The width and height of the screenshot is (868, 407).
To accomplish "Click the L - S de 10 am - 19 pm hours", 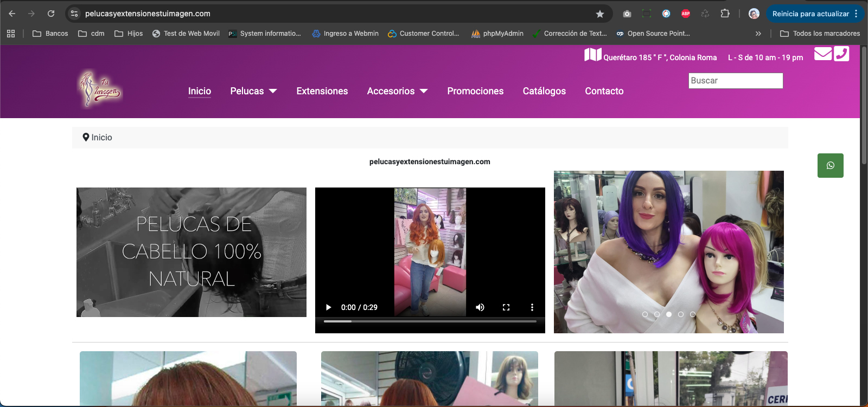I will [765, 57].
